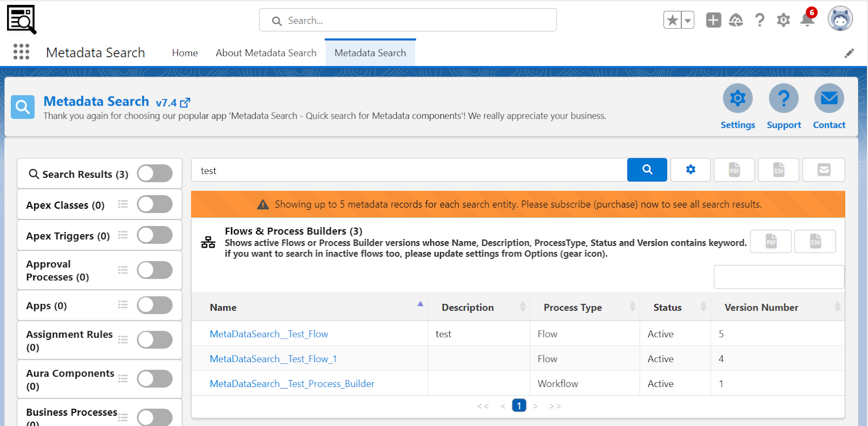868x426 pixels.
Task: Click the edit pencil on the nav bar
Action: coord(849,53)
